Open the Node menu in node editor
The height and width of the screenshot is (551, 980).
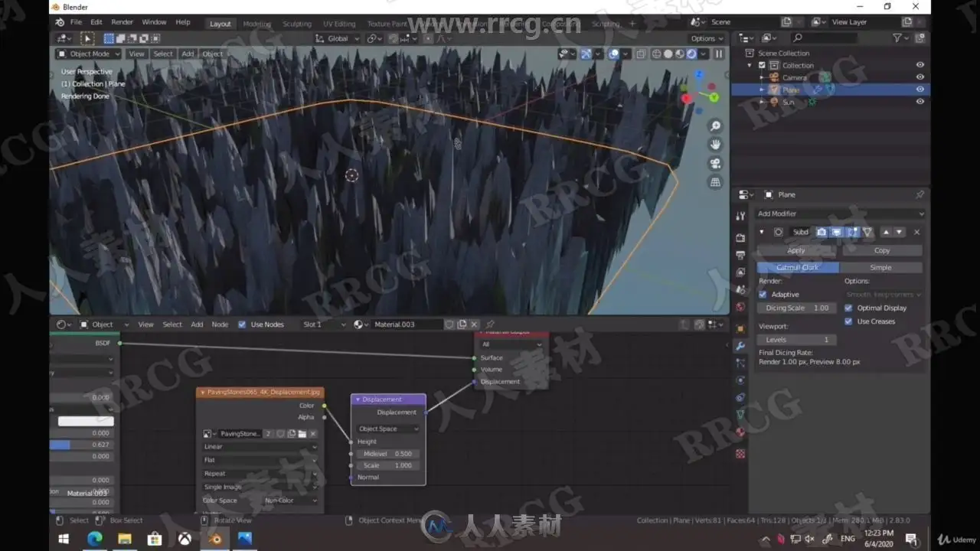[220, 324]
